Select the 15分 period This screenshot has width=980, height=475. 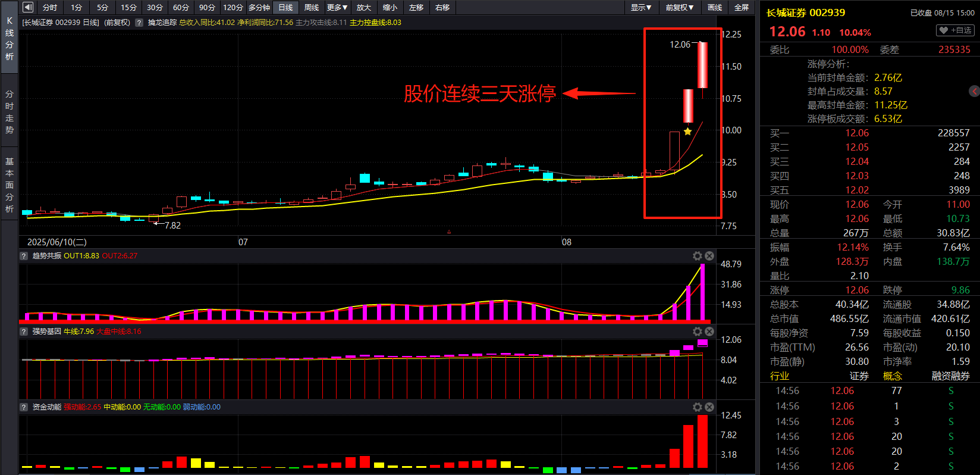pyautogui.click(x=128, y=7)
